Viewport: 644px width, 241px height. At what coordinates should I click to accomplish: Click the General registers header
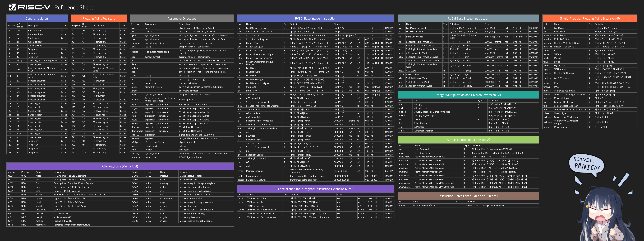(37, 18)
